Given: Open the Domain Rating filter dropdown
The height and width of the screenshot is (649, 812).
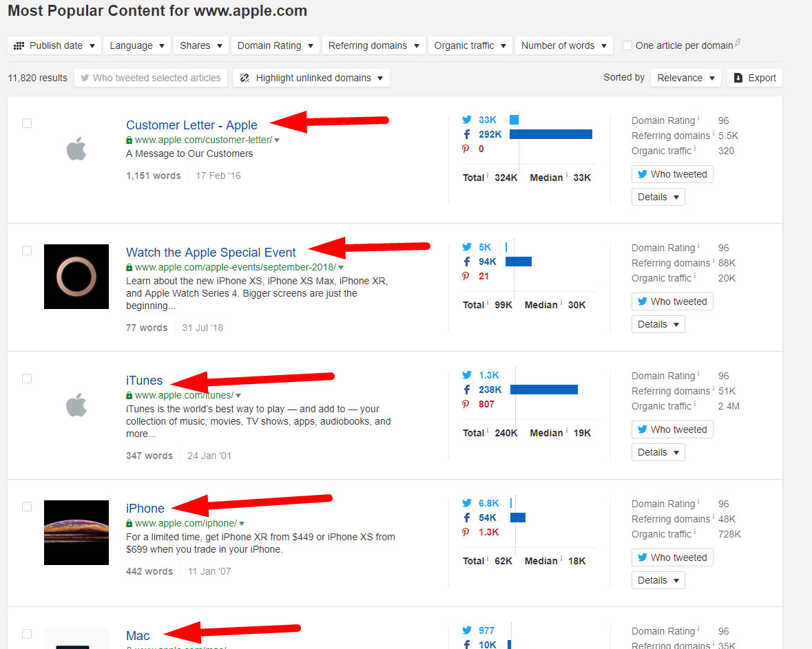Looking at the screenshot, I should point(275,45).
